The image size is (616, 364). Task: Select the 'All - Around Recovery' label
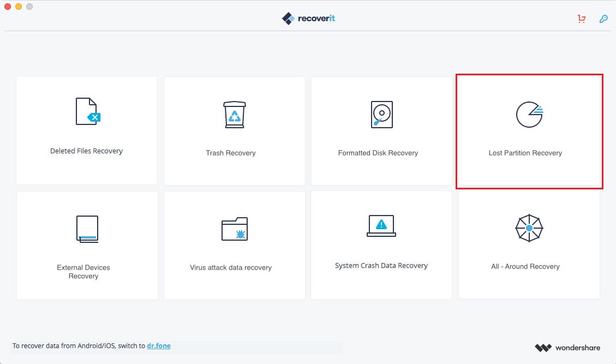[x=525, y=266]
